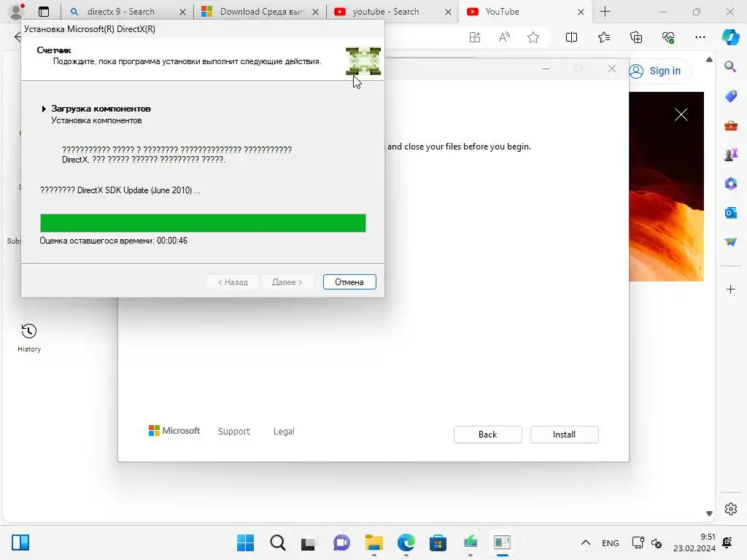Switch the ENG input language indicator
Image resolution: width=747 pixels, height=560 pixels.
[x=611, y=542]
